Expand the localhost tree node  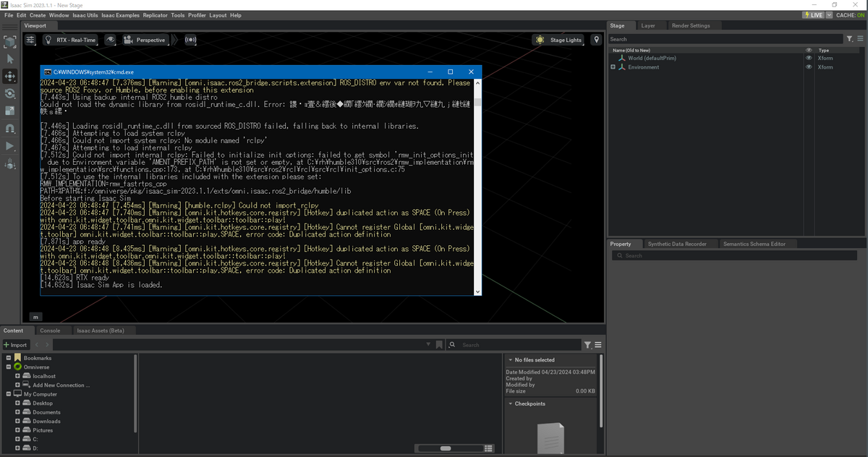17,376
